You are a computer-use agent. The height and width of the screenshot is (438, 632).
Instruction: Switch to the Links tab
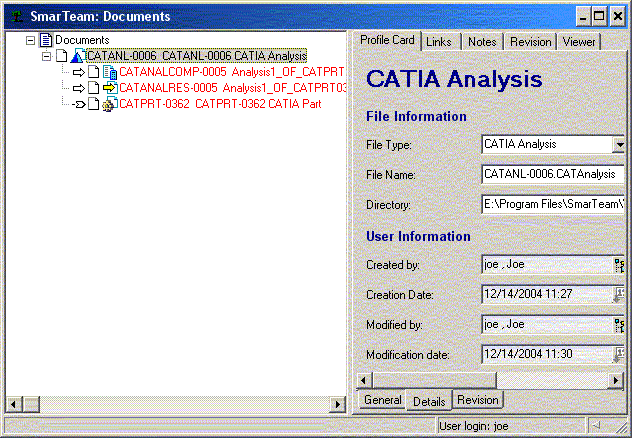[438, 41]
